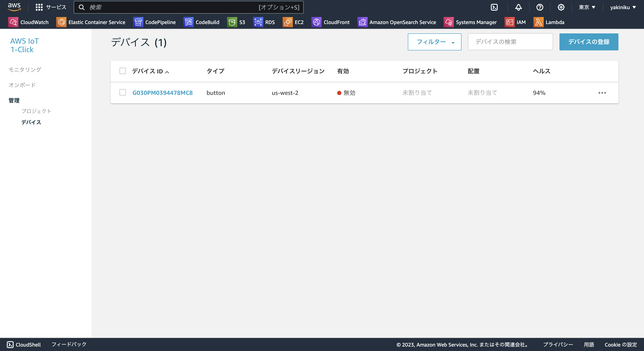Viewport: 644px width, 351px height.
Task: Open フィードバック link in footer
Action: click(x=69, y=344)
